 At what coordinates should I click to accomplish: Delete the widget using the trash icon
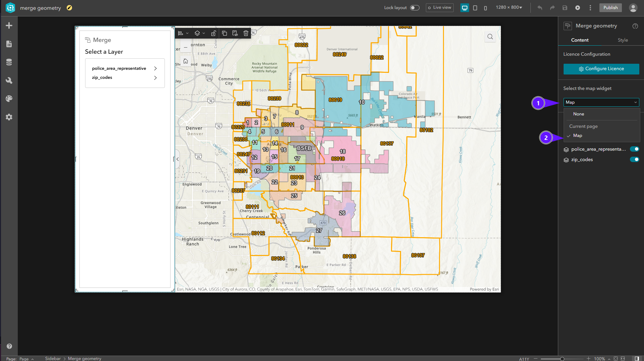point(246,33)
